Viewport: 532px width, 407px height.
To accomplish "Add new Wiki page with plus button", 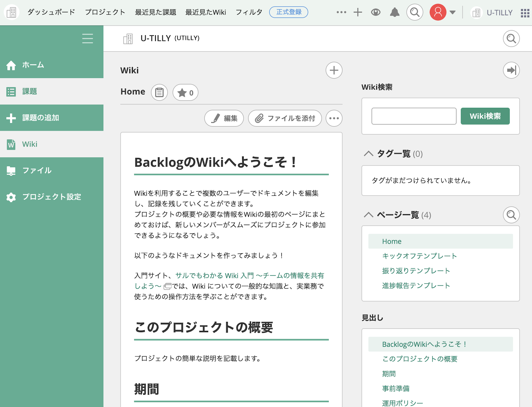I will pyautogui.click(x=334, y=70).
